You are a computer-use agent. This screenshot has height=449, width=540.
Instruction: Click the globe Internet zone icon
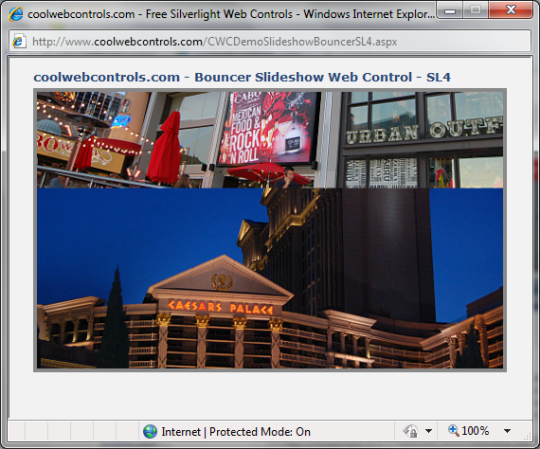150,431
